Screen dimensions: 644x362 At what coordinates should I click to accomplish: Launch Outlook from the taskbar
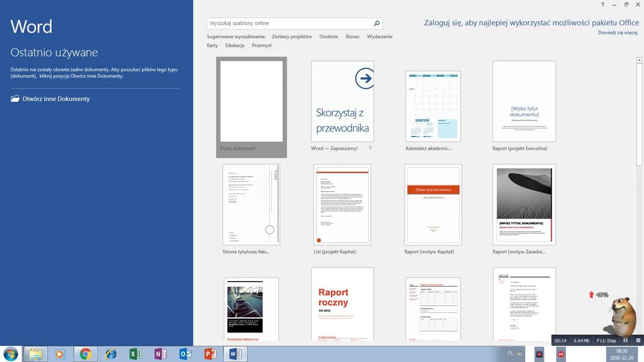click(x=185, y=354)
